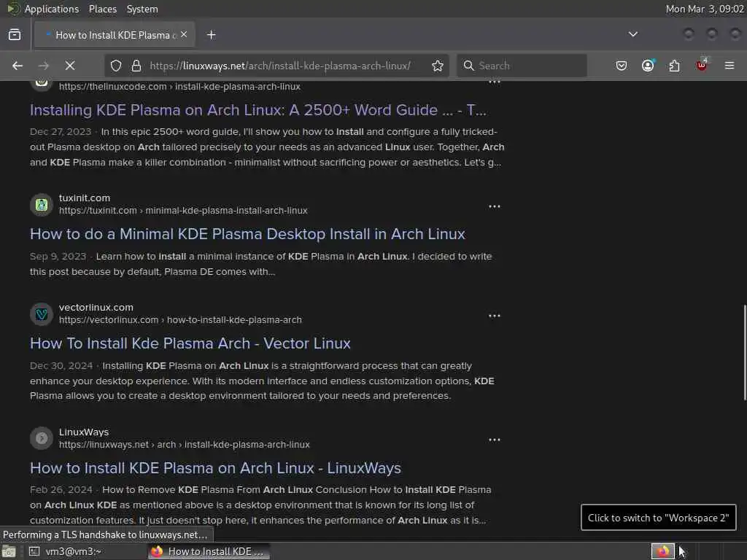Stop loading the page

pos(70,66)
